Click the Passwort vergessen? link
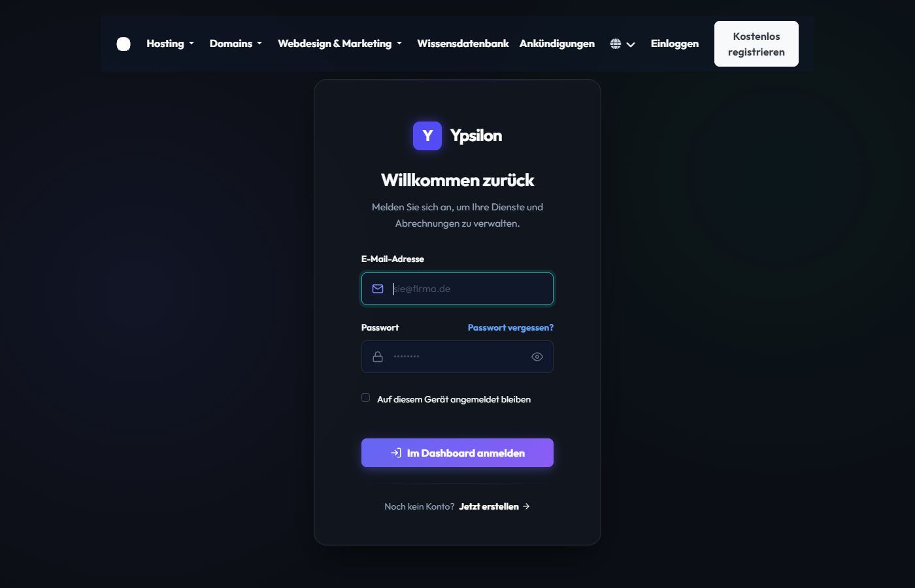The image size is (915, 588). point(510,327)
